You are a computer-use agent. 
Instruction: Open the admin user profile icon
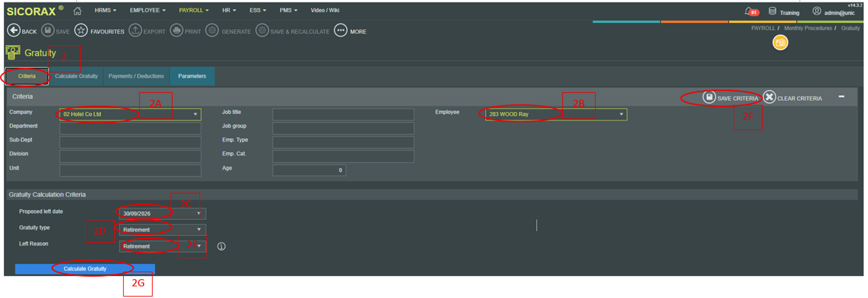point(816,11)
